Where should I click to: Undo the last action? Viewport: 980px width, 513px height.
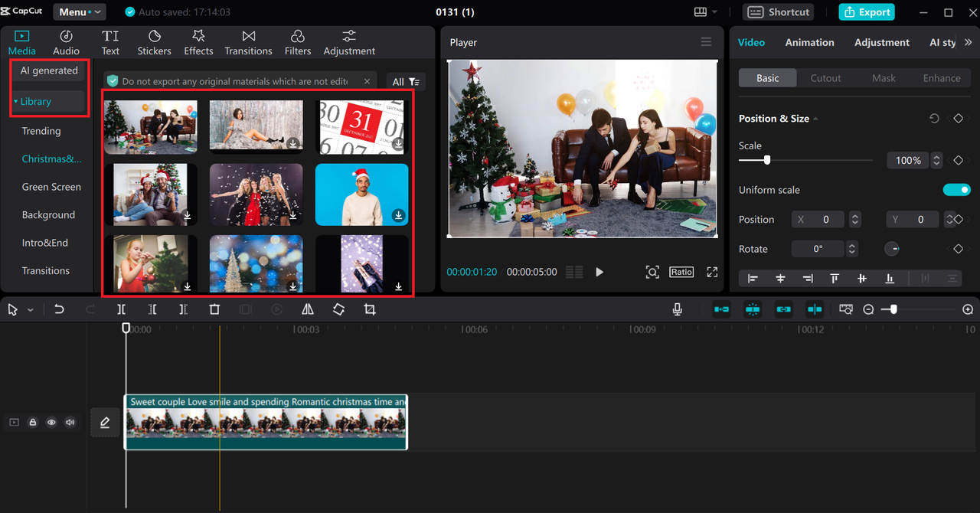(x=59, y=309)
